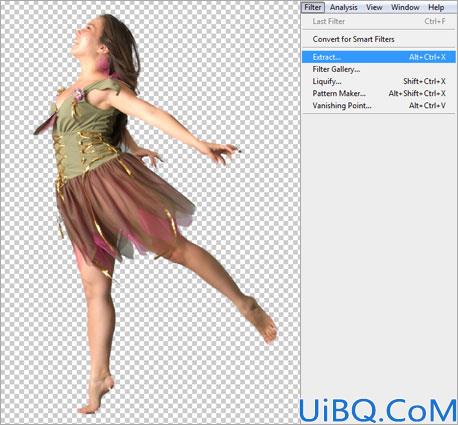Open the View menu
The image size is (458, 425).
pos(374,7)
